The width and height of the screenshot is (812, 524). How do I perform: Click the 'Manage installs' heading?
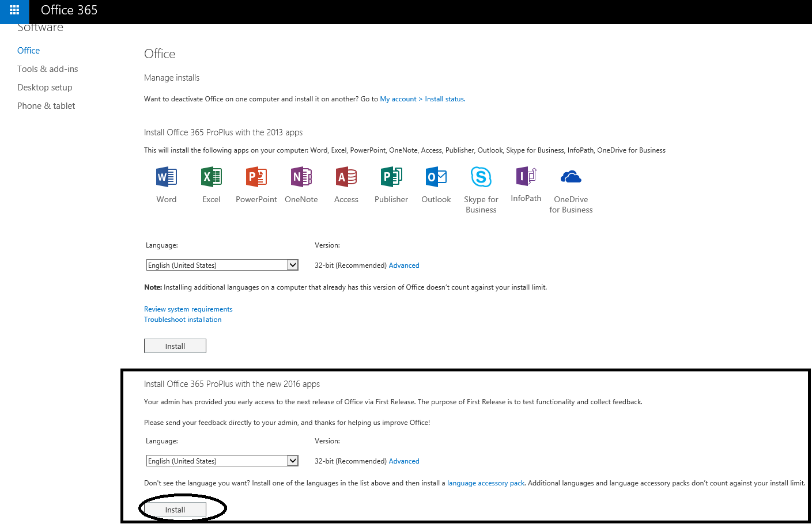click(172, 78)
